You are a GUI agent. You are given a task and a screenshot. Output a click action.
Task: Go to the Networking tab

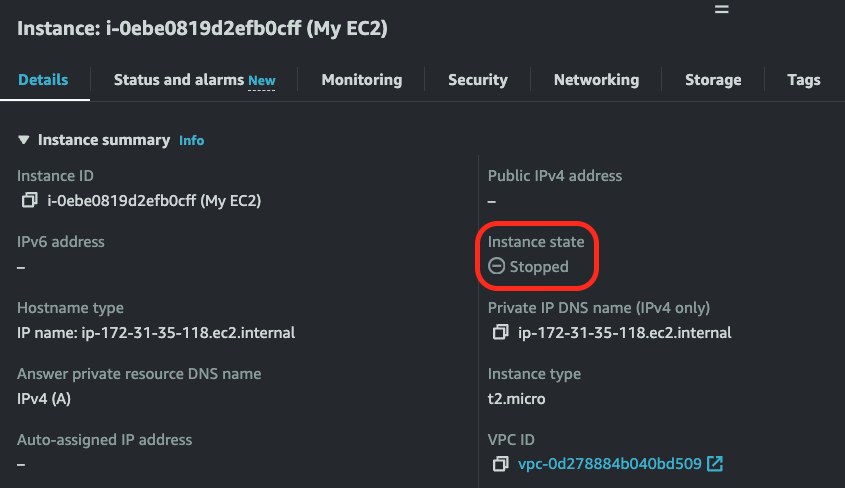(597, 80)
